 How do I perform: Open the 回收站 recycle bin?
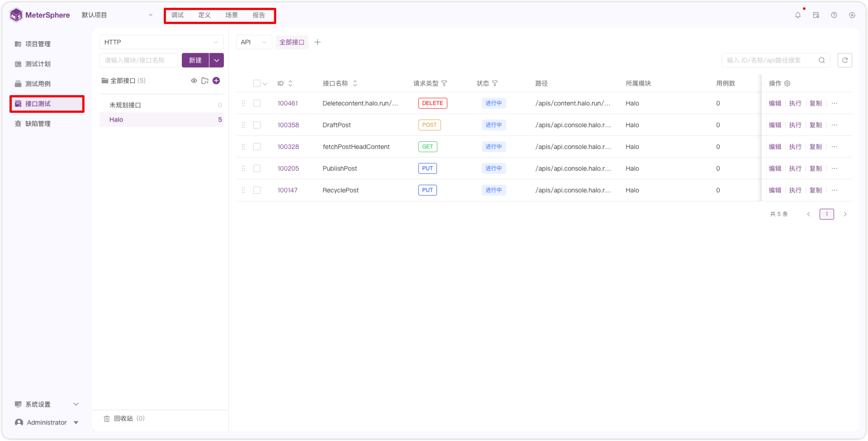click(124, 418)
